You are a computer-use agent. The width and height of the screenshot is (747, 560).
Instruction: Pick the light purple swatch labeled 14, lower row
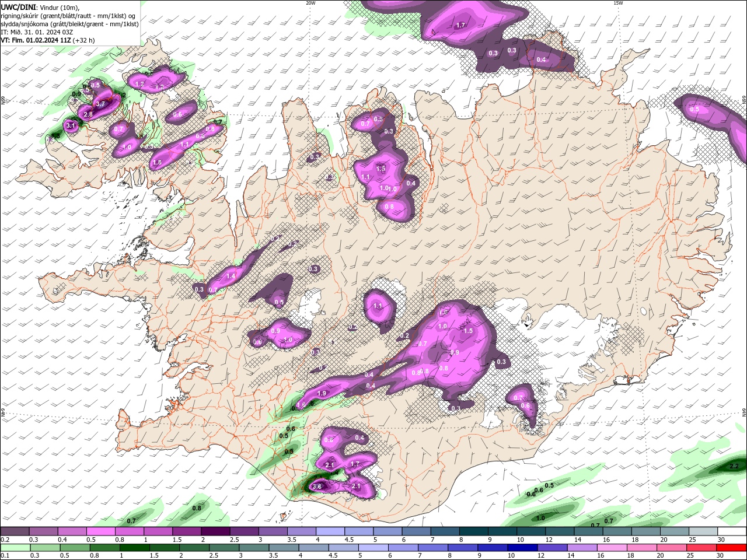581,548
